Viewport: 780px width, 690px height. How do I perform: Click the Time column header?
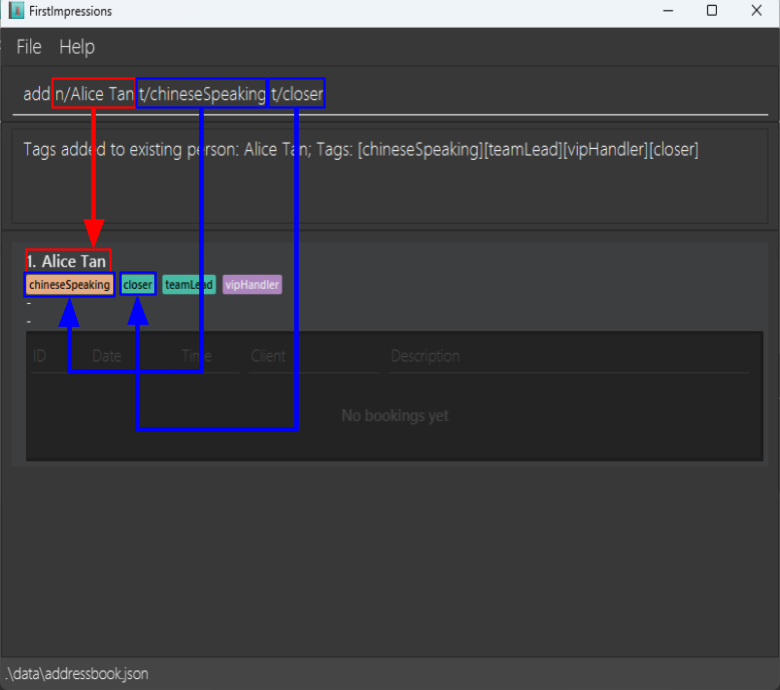(x=196, y=356)
